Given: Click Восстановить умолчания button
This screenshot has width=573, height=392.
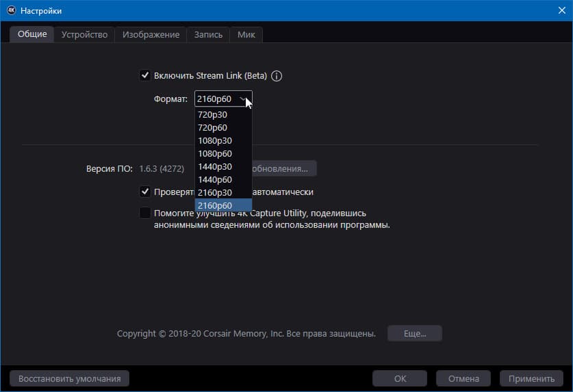Looking at the screenshot, I should click(69, 378).
